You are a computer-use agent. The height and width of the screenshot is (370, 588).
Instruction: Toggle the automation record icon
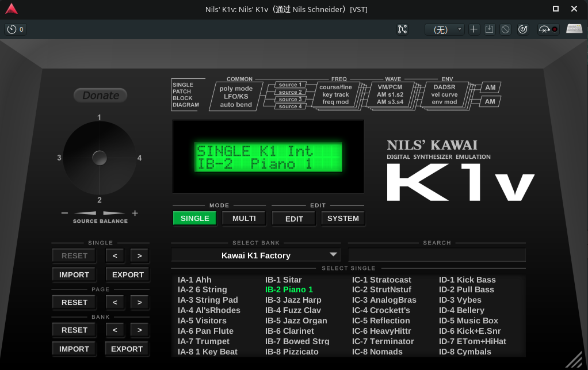pos(548,29)
